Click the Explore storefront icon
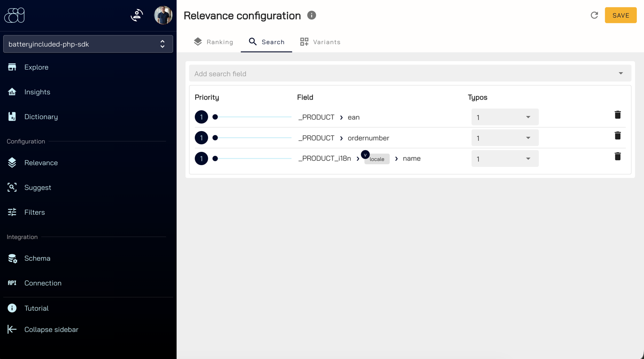 click(12, 67)
